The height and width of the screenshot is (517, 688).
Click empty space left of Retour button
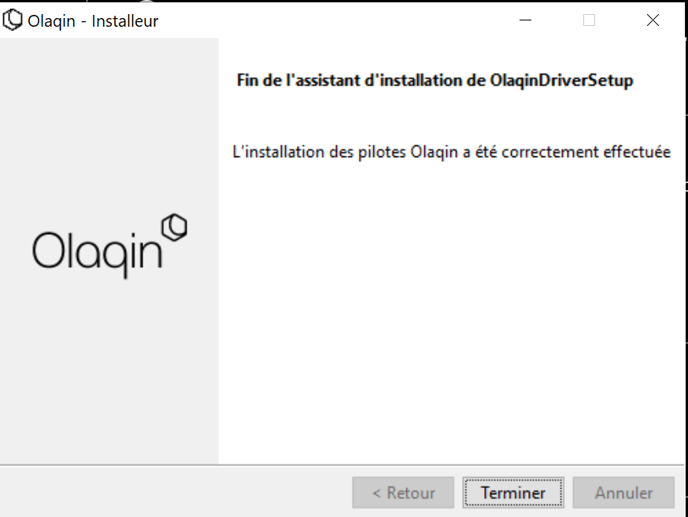pyautogui.click(x=176, y=492)
